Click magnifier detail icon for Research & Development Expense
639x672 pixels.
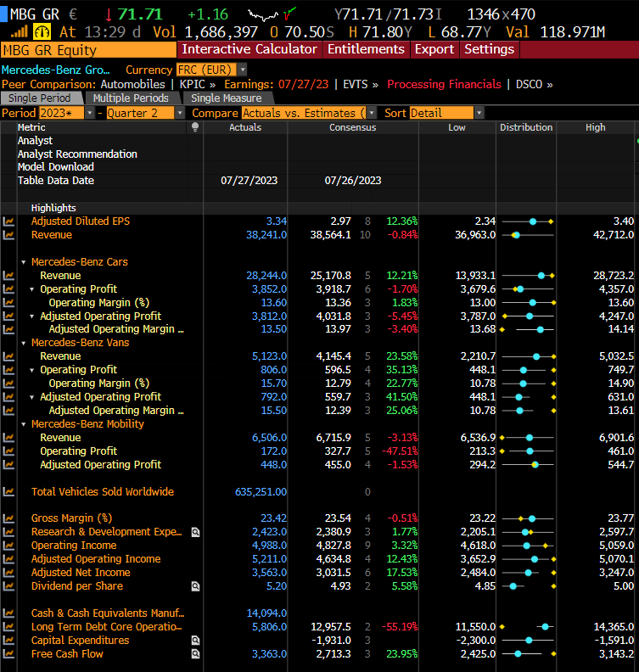click(x=195, y=532)
